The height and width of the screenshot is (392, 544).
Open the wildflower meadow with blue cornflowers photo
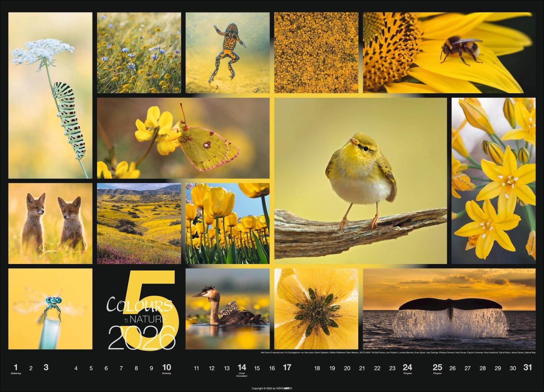click(139, 53)
